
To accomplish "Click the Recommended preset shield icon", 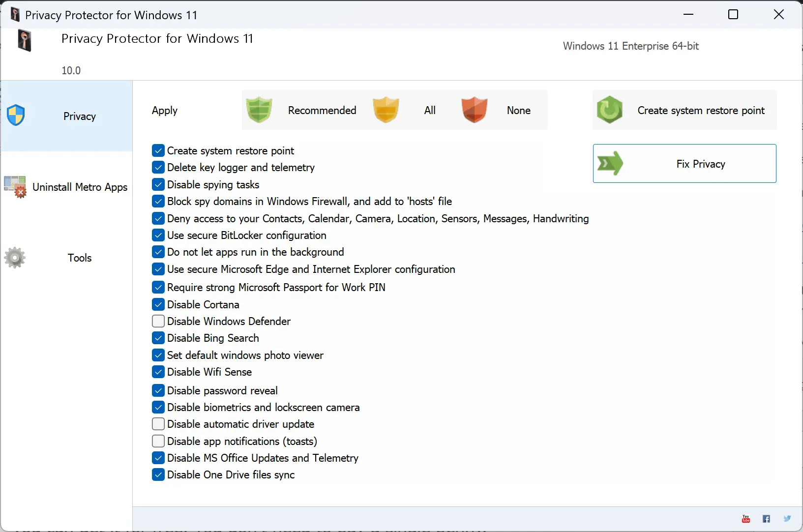I will [x=260, y=110].
